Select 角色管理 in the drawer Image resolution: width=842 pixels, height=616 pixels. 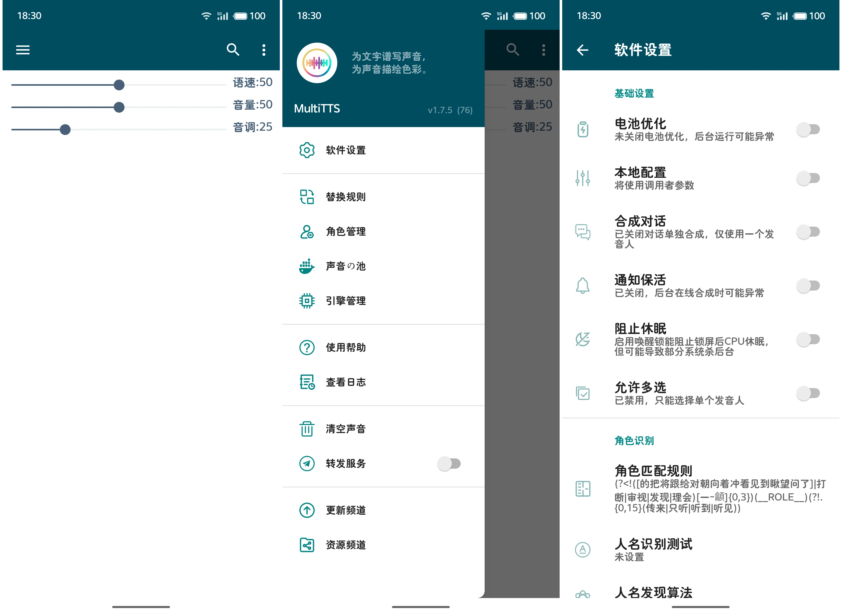[x=383, y=232]
